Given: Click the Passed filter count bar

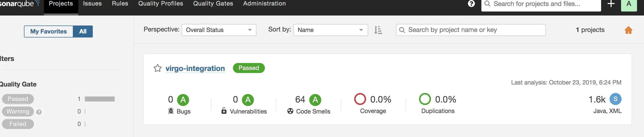Looking at the screenshot, I should click(x=100, y=99).
